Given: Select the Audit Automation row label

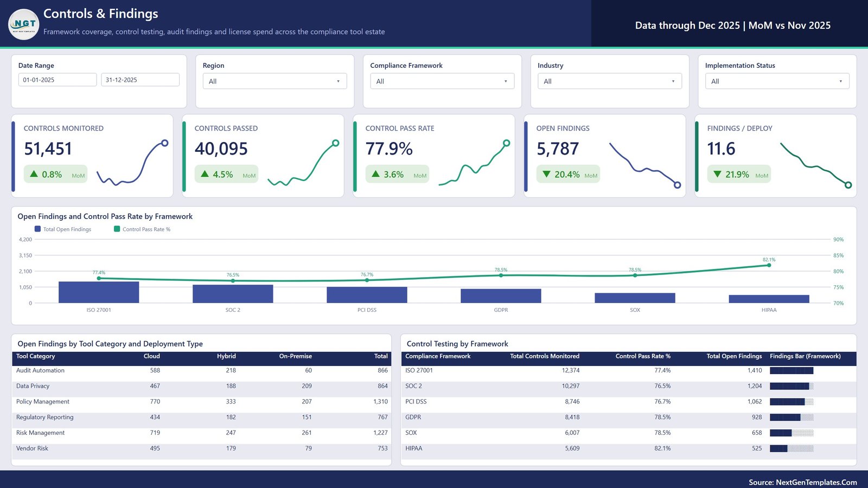Looking at the screenshot, I should 40,370.
